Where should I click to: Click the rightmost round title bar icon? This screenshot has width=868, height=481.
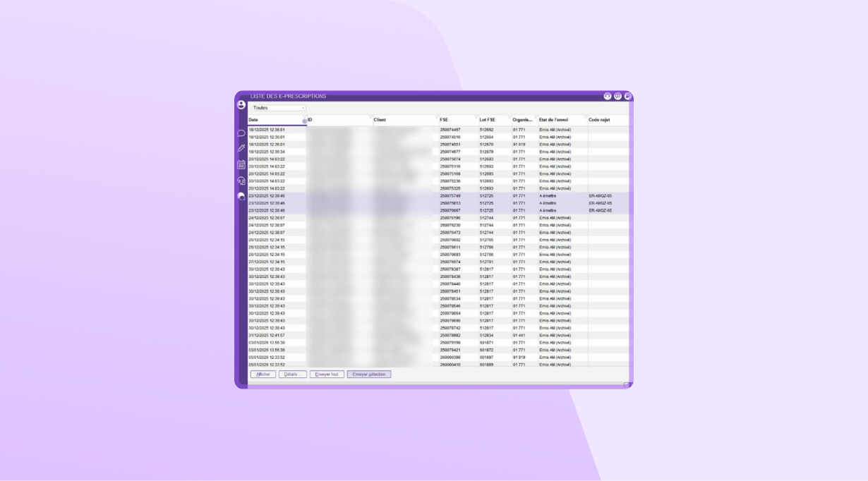point(627,96)
